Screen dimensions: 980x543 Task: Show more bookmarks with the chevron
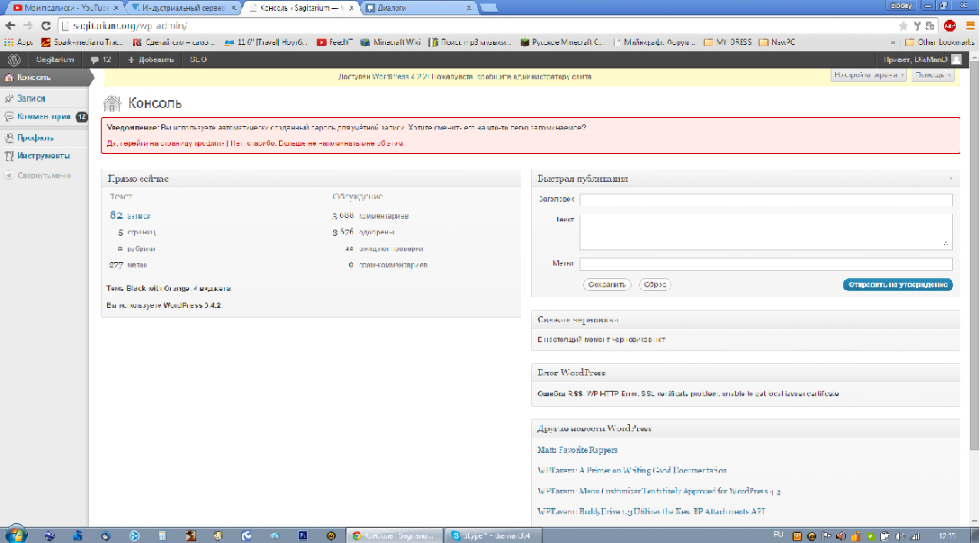(x=893, y=42)
